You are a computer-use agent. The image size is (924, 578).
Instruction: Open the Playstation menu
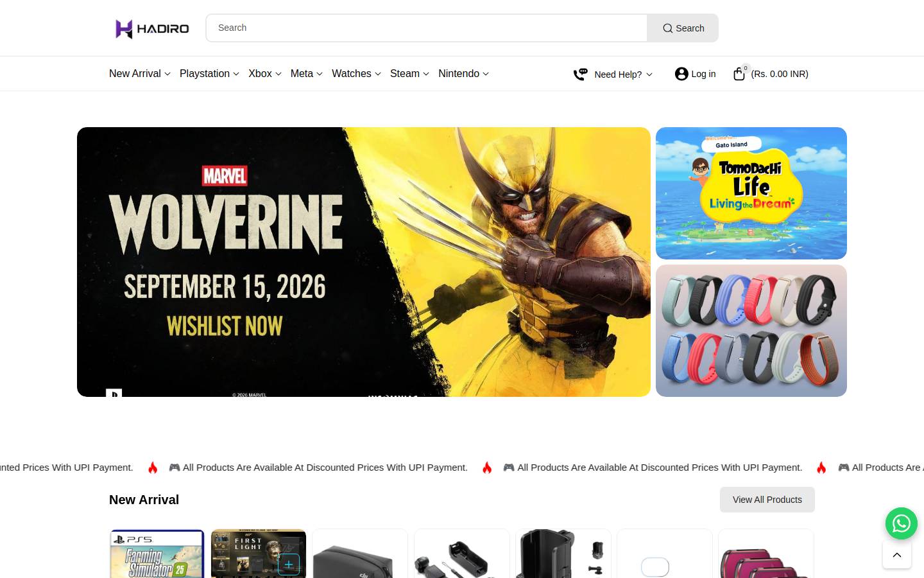[x=209, y=74]
